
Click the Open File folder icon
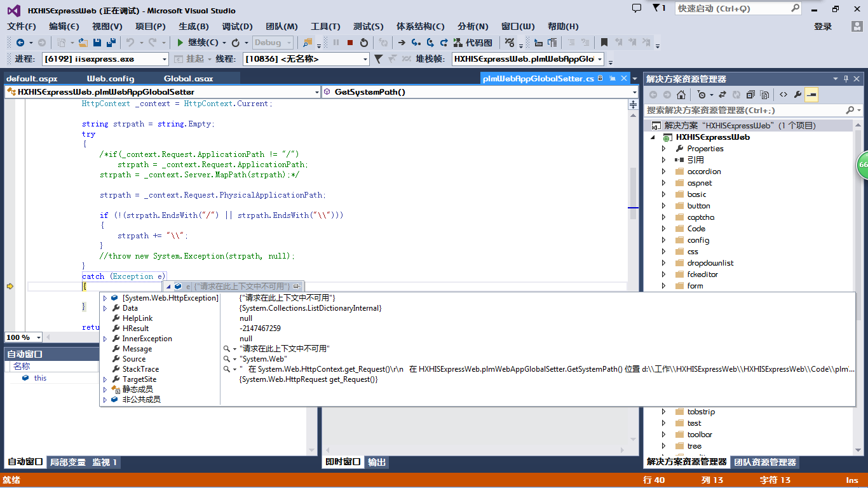coord(83,43)
